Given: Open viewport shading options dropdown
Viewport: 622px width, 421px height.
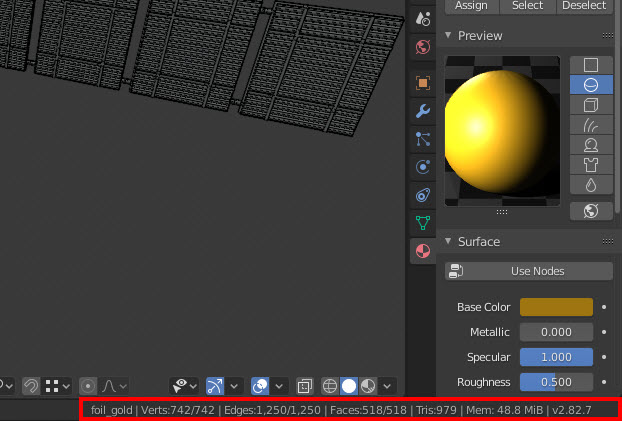Looking at the screenshot, I should click(388, 386).
